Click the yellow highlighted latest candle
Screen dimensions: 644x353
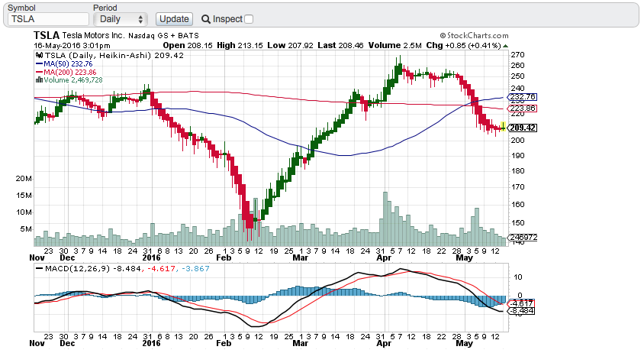pyautogui.click(x=503, y=126)
